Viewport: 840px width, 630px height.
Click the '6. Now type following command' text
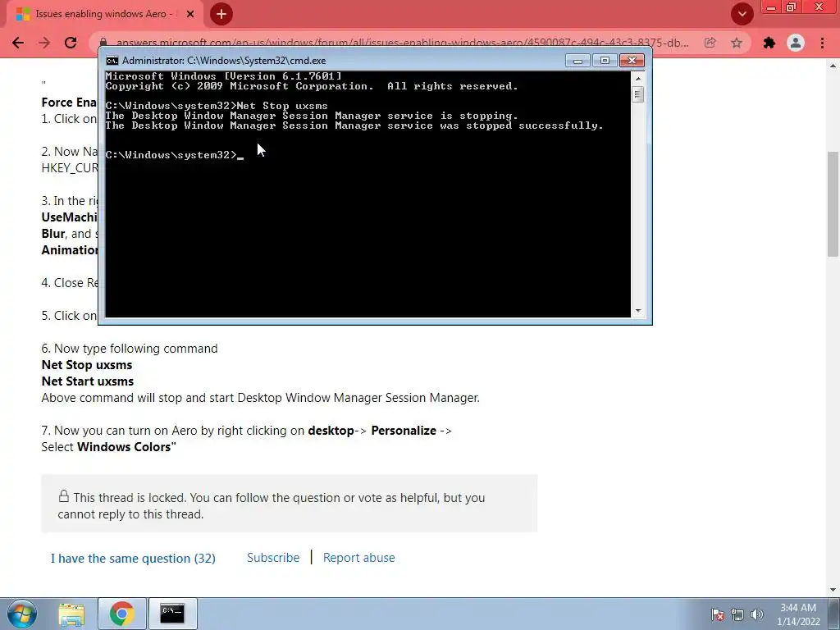click(130, 348)
